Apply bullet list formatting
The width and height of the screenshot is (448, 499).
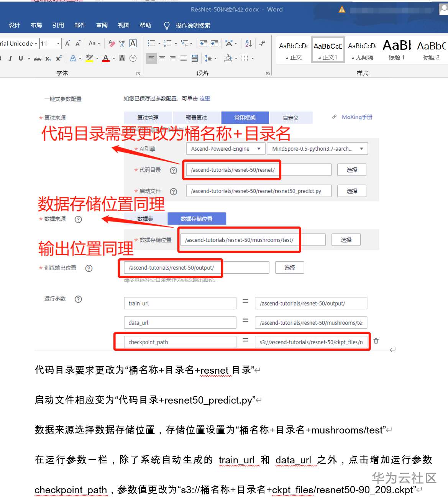point(151,43)
